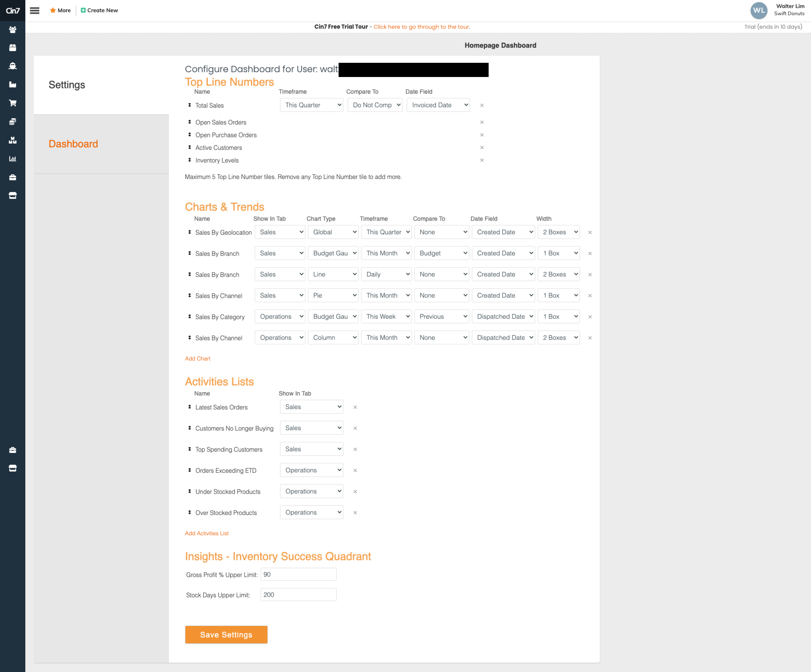Viewport: 811px width, 672px height.
Task: Open Latest Sales Orders tab dropdown
Action: pyautogui.click(x=312, y=407)
